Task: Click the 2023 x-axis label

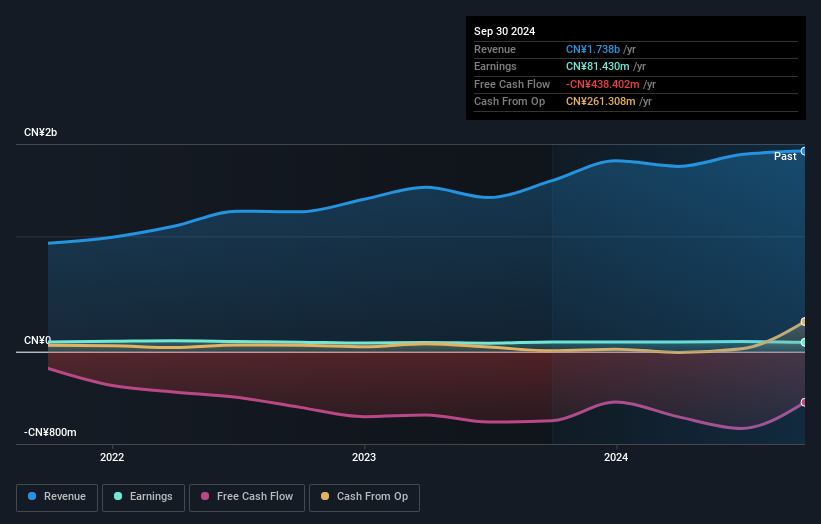Action: 364,457
